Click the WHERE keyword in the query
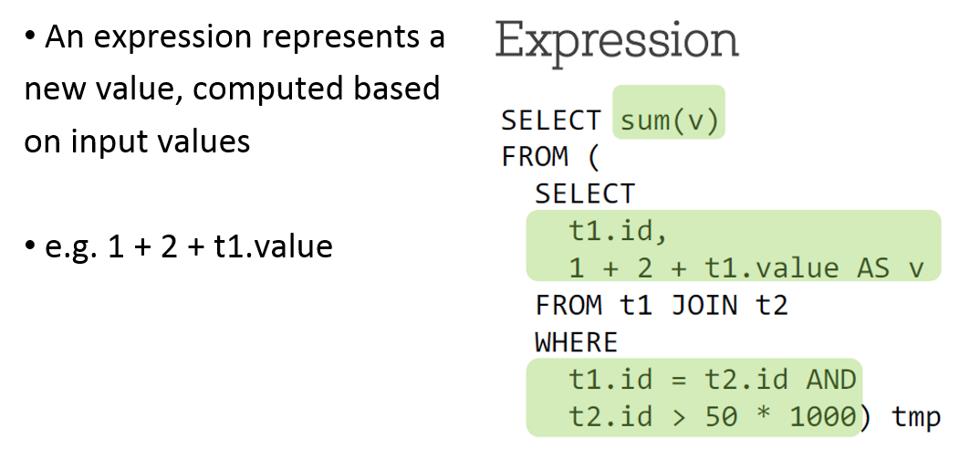980x450 pixels. click(x=577, y=342)
